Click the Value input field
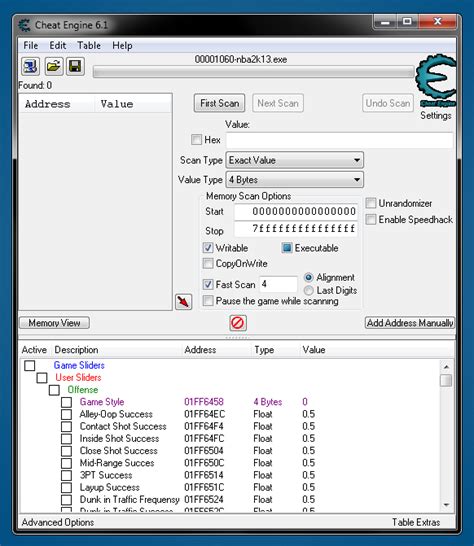 340,140
